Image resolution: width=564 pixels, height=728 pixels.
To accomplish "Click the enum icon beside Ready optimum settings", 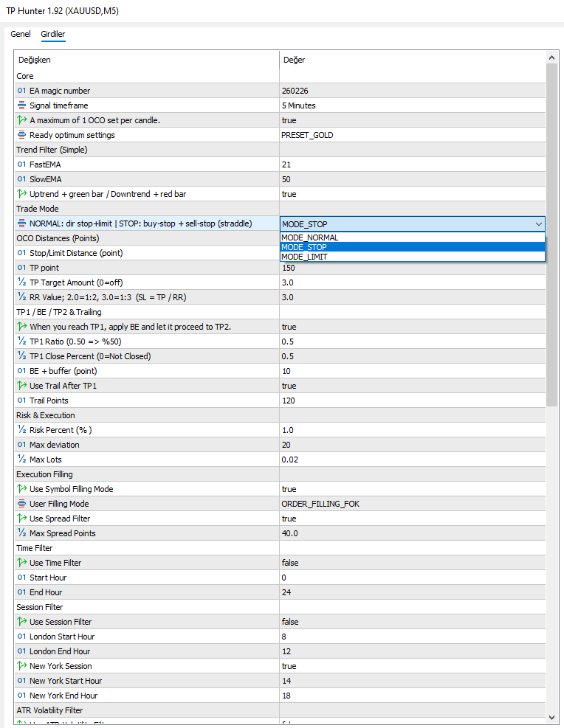I will coord(22,135).
